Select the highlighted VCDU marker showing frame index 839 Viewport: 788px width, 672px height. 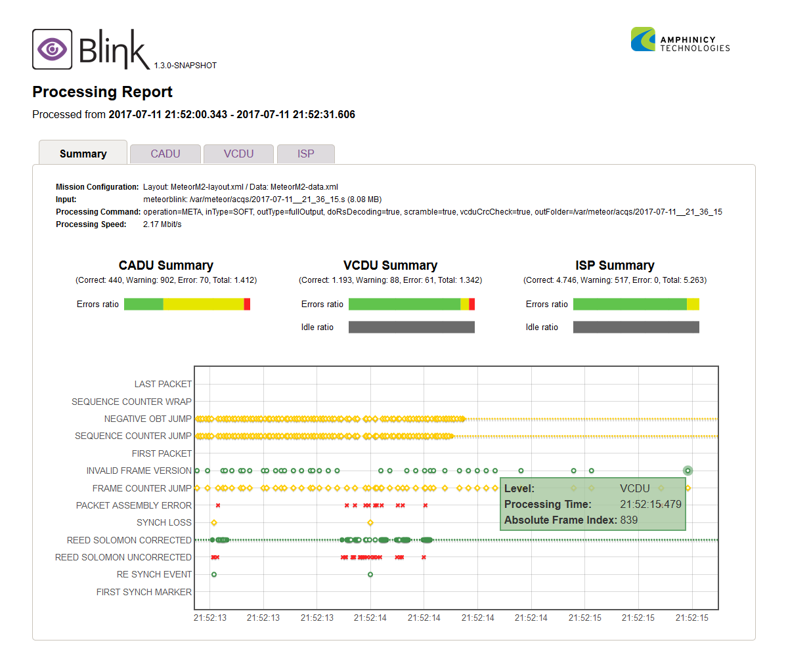687,471
